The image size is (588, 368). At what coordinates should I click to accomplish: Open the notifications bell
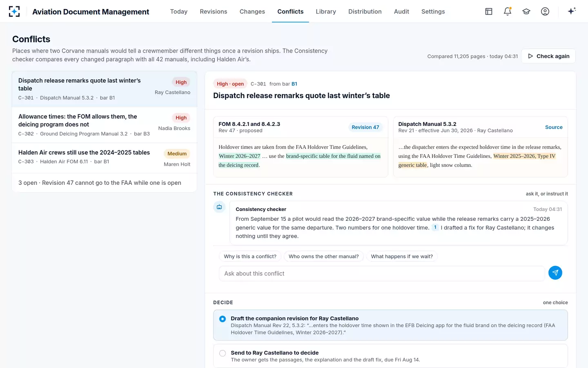[x=508, y=11]
